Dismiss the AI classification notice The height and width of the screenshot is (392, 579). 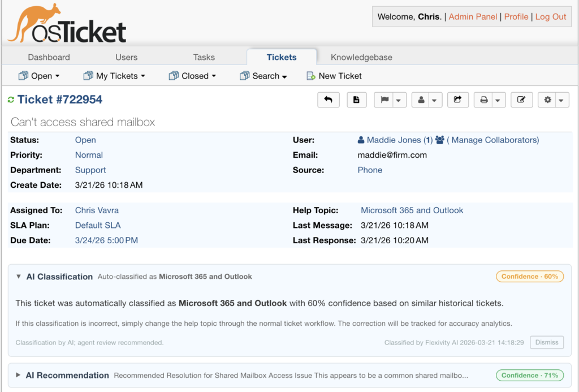click(546, 342)
